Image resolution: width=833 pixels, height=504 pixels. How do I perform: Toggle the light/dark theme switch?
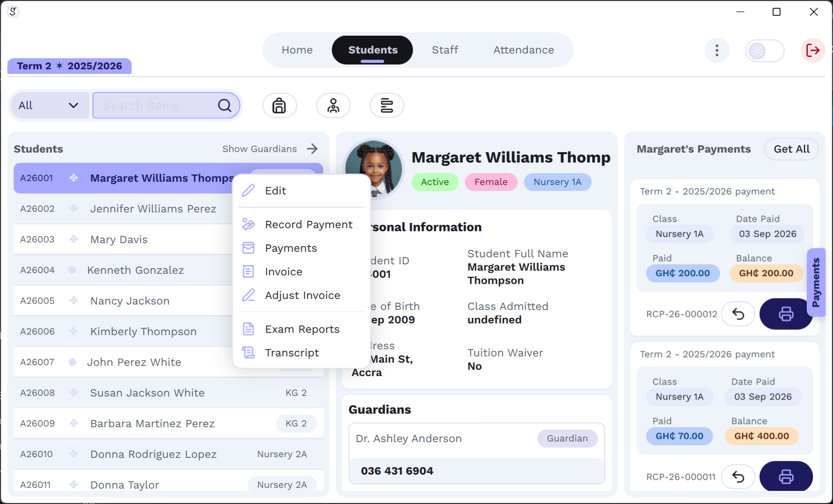[765, 51]
